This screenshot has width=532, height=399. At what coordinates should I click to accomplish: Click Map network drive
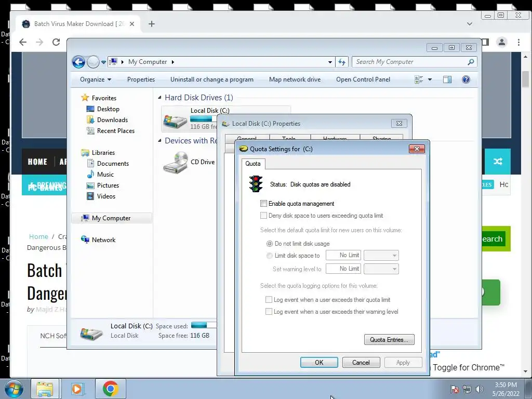[295, 79]
